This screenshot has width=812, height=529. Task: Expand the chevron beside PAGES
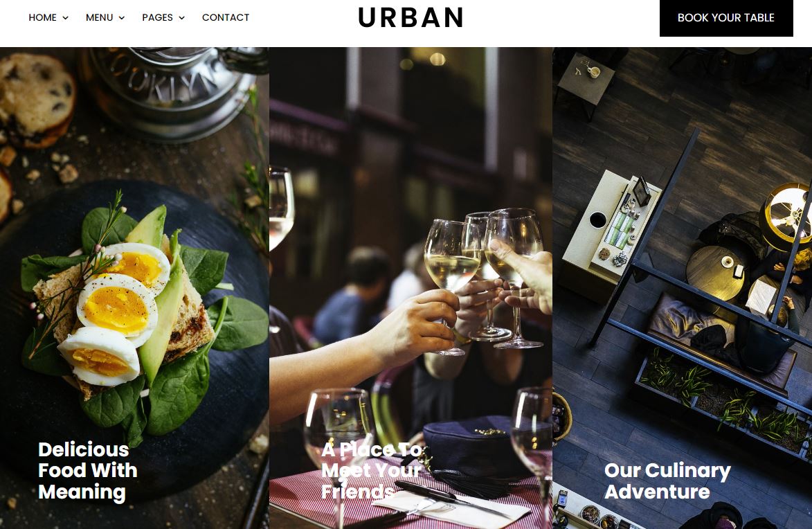[x=182, y=18]
